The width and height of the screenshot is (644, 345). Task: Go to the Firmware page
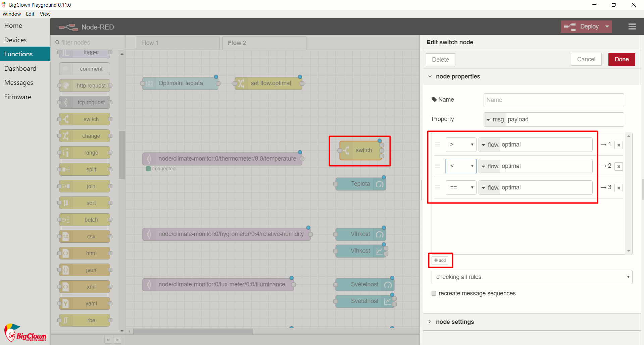[x=25, y=97]
